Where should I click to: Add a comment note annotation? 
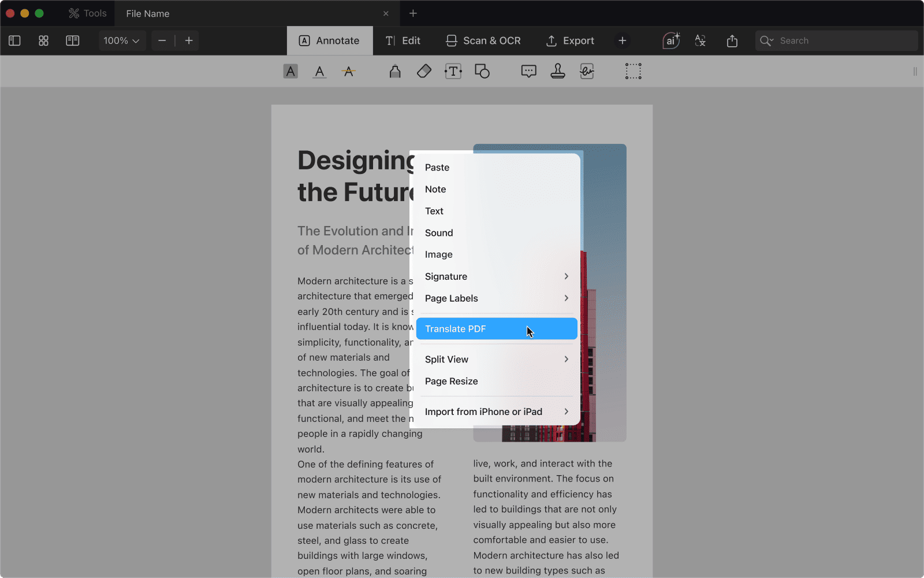528,72
